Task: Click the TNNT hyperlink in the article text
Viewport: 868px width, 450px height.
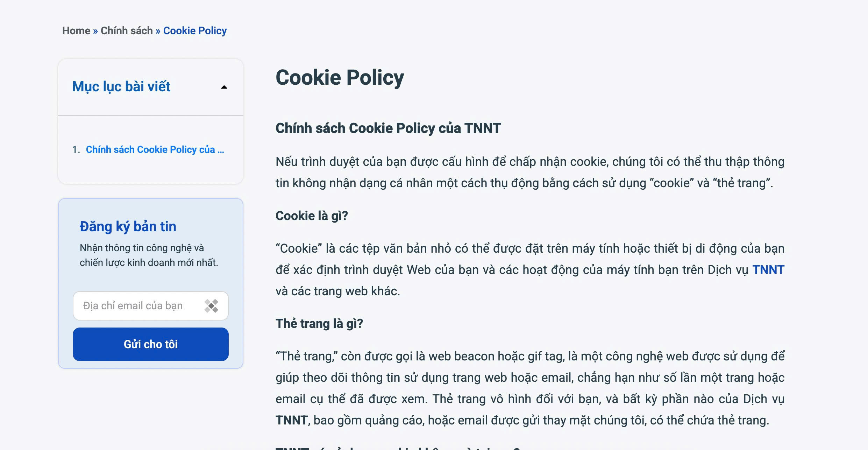Action: point(768,269)
